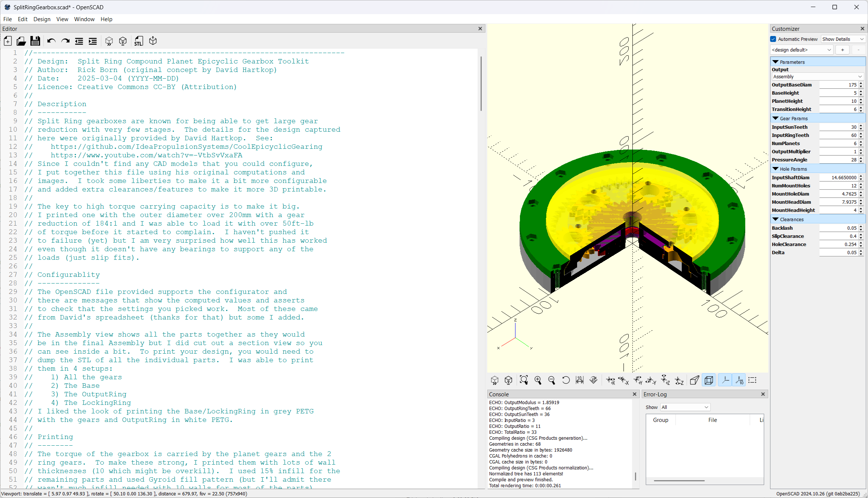Collapse the Hole Params section
This screenshot has width=868, height=498.
tap(776, 169)
